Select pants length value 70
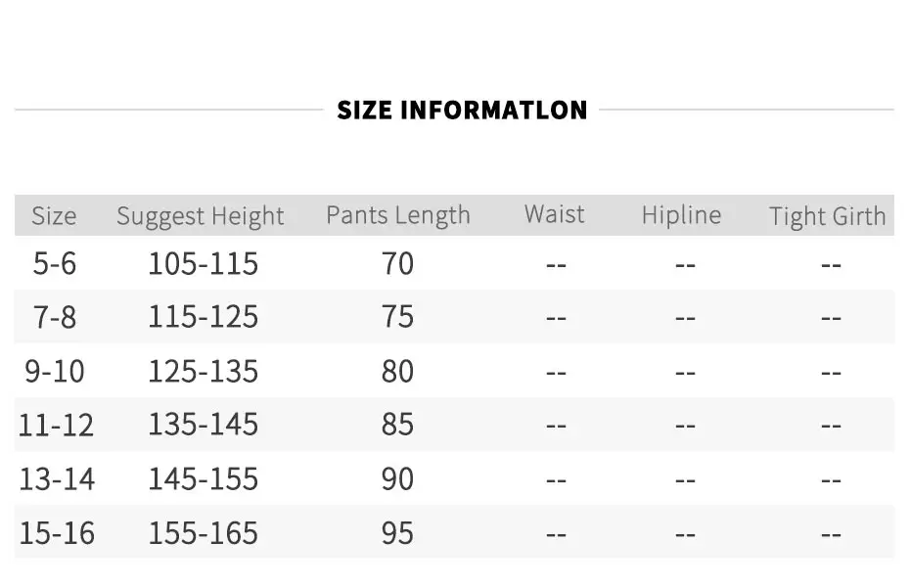Screen dimensions: 910x588 pos(397,263)
